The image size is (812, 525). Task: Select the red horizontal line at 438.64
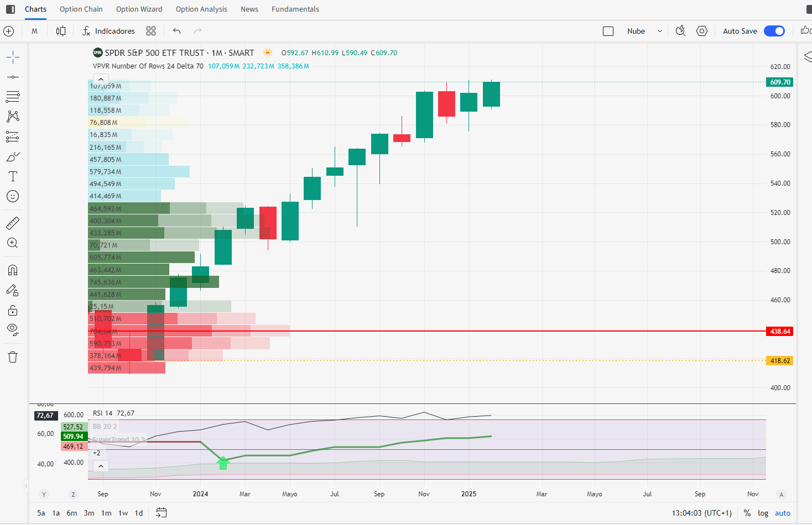coord(426,331)
